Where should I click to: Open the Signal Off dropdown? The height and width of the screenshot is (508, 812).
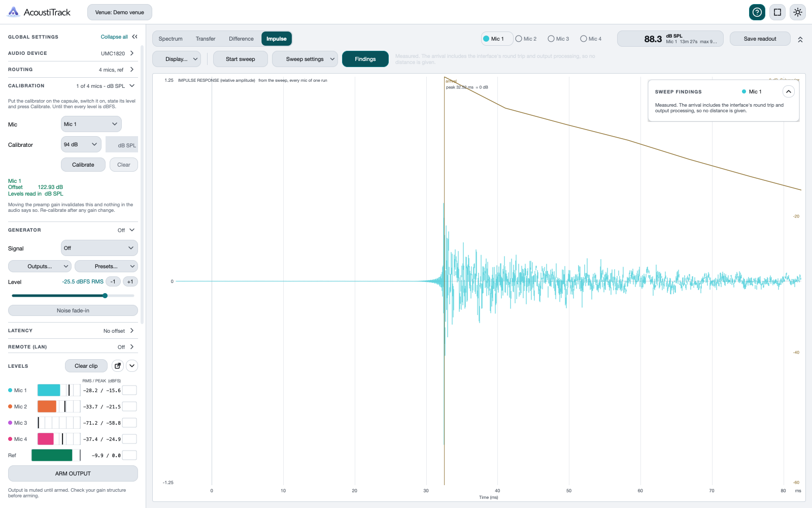pos(99,248)
